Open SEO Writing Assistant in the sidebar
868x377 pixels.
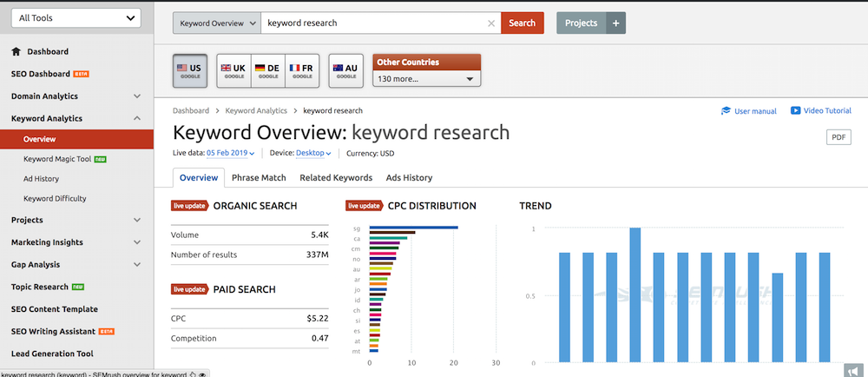[53, 332]
